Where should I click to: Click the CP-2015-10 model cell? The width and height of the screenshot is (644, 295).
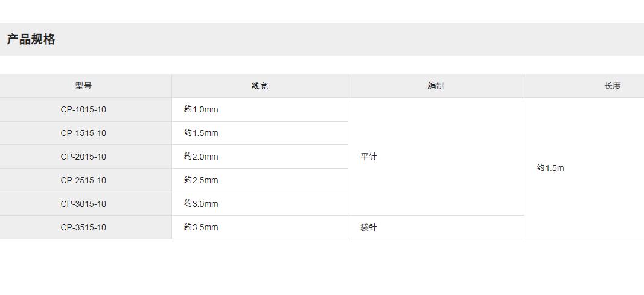(83, 157)
